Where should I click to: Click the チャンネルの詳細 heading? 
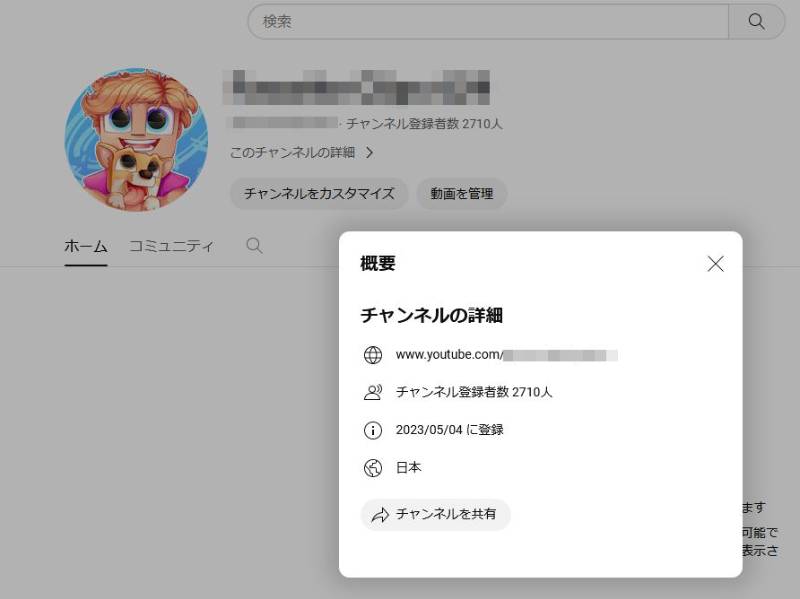point(432,315)
